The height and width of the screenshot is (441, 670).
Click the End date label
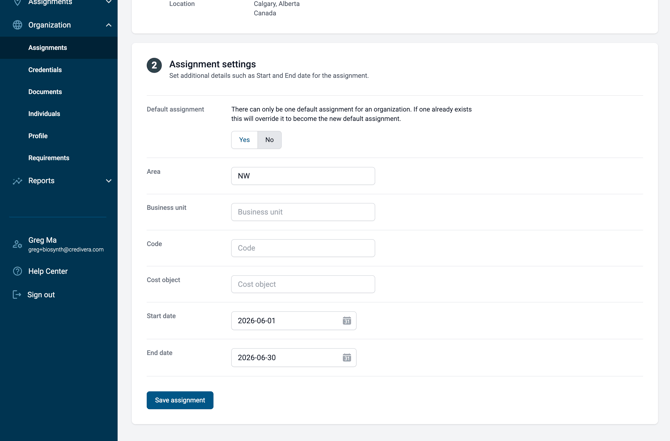pyautogui.click(x=159, y=353)
